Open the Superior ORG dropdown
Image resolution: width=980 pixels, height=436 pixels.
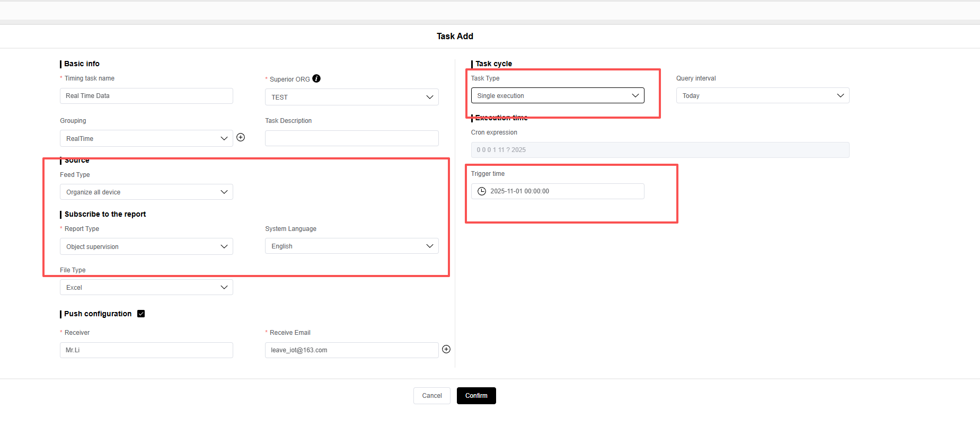[x=351, y=97]
